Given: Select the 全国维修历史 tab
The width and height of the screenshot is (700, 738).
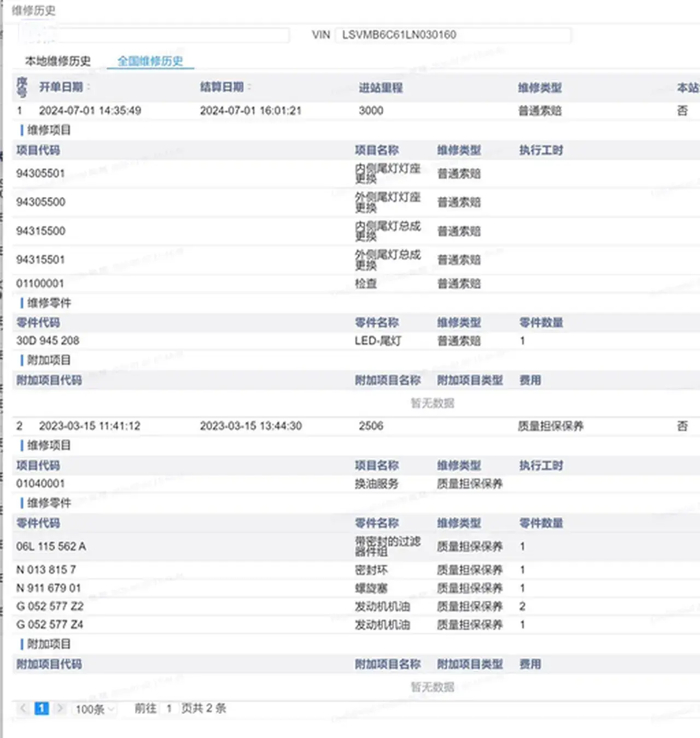Looking at the screenshot, I should pyautogui.click(x=150, y=61).
